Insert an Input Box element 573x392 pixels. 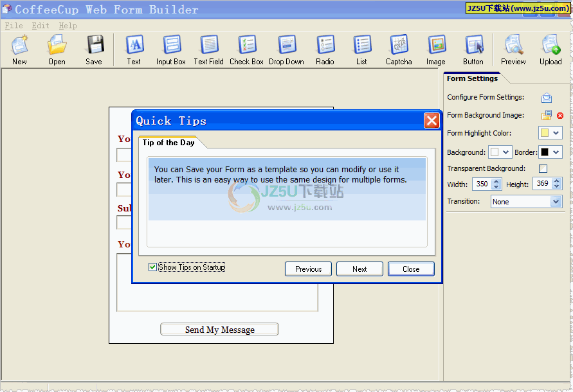171,50
